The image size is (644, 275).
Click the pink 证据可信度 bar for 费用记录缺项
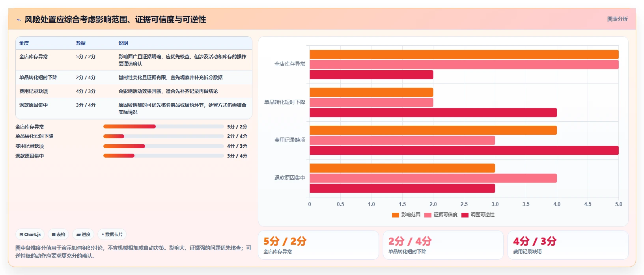click(x=402, y=140)
